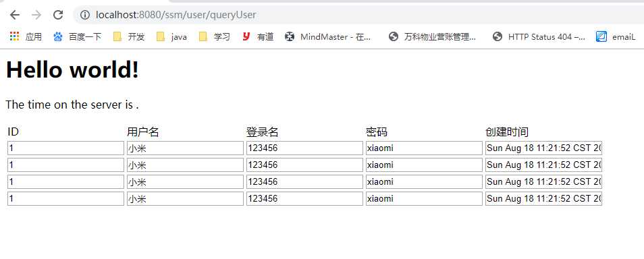The height and width of the screenshot is (259, 644).
Task: Click the xiaomi password field in fourth row
Action: pos(424,199)
